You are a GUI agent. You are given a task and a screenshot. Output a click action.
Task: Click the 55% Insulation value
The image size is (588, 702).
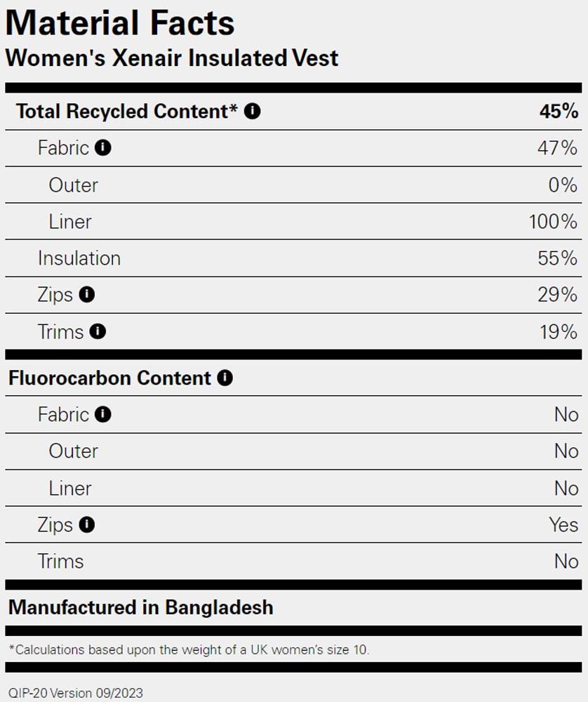(558, 258)
